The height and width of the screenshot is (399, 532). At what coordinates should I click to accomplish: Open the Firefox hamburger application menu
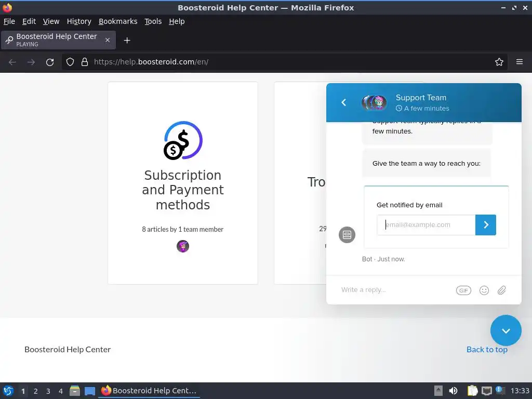point(520,62)
